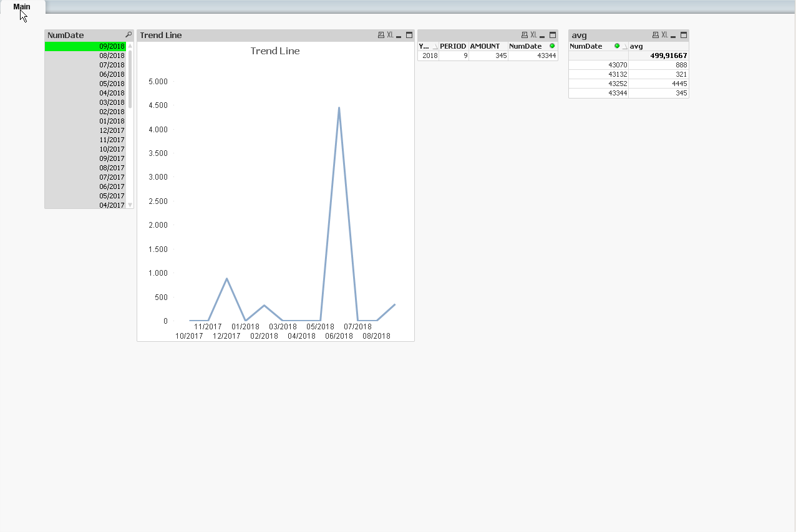The height and width of the screenshot is (532, 796).
Task: Click the 499,91667 total cell
Action: [x=659, y=56]
